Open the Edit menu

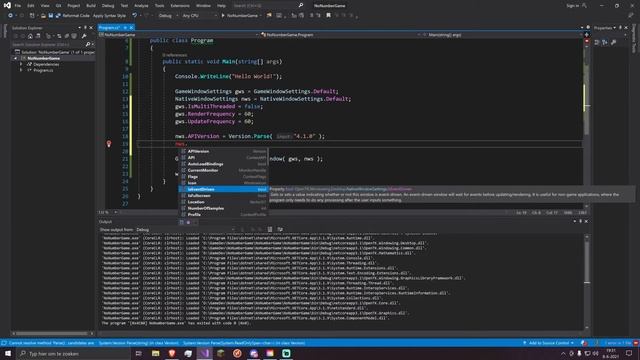(31, 6)
